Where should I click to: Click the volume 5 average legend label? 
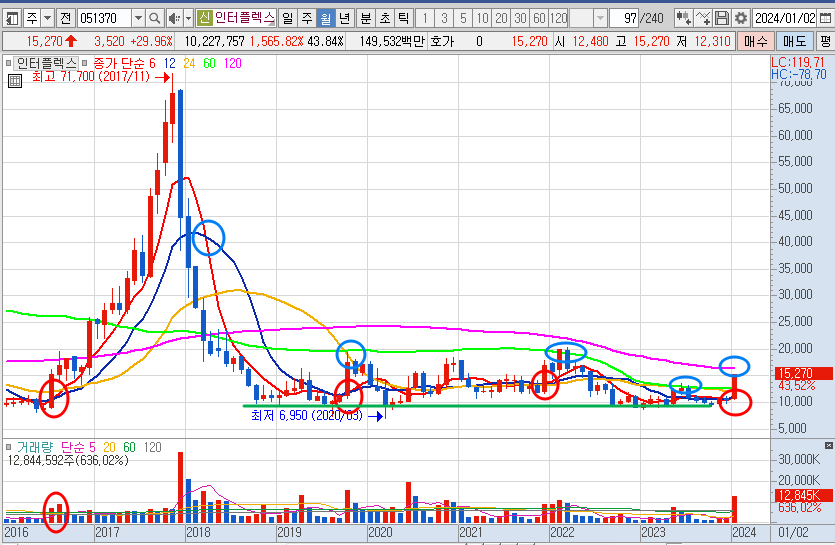point(92,447)
